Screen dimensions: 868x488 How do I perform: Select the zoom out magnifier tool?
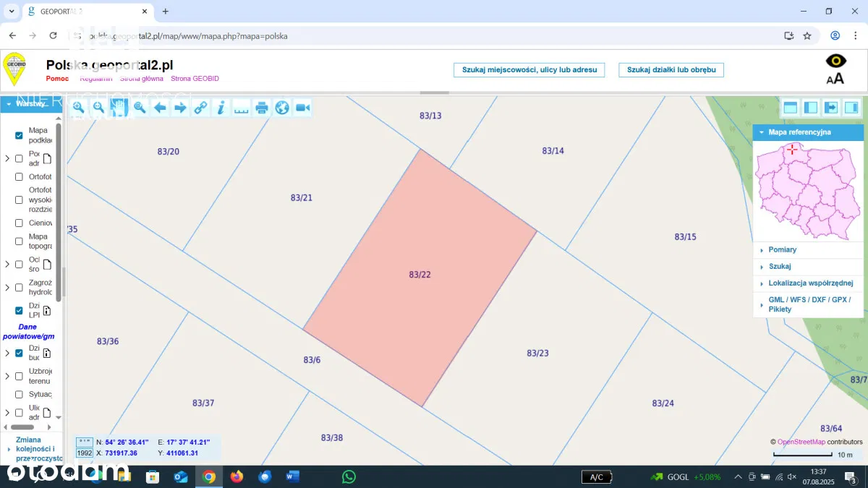coord(98,108)
